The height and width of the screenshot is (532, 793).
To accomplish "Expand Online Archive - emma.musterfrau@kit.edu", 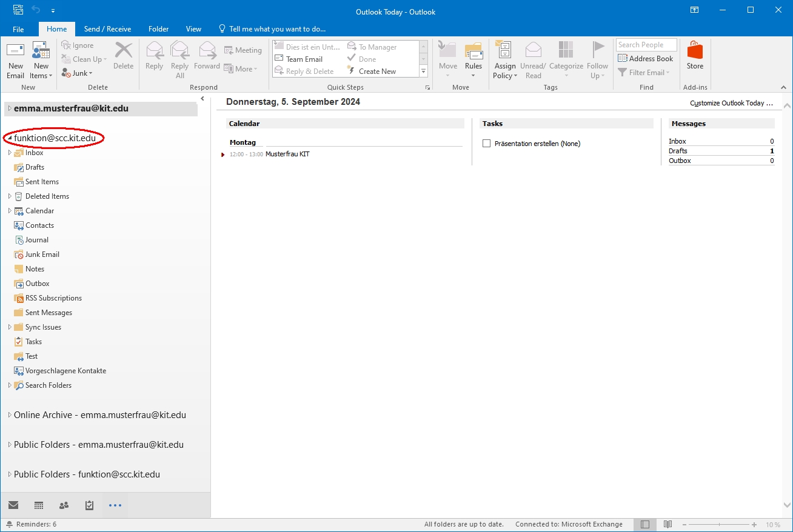I will click(10, 415).
